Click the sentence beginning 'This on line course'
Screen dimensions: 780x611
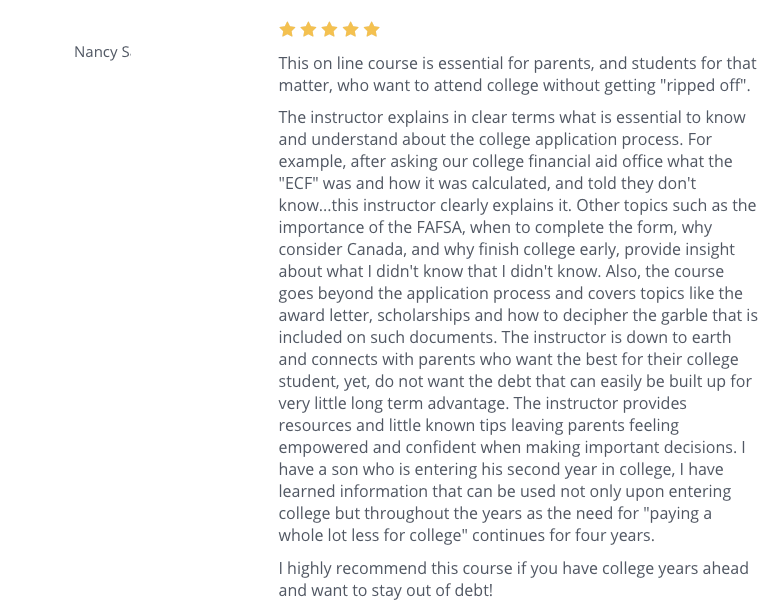click(x=517, y=75)
